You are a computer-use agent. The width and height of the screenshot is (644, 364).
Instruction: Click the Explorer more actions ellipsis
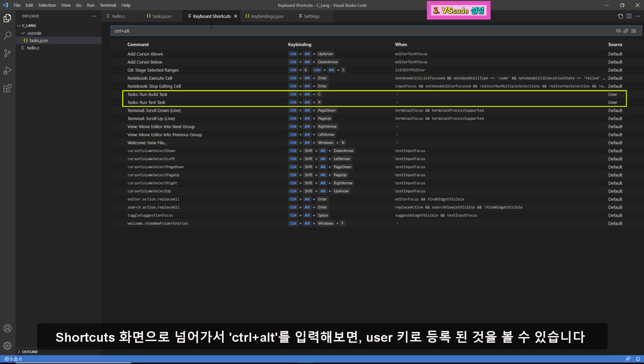[x=94, y=16]
